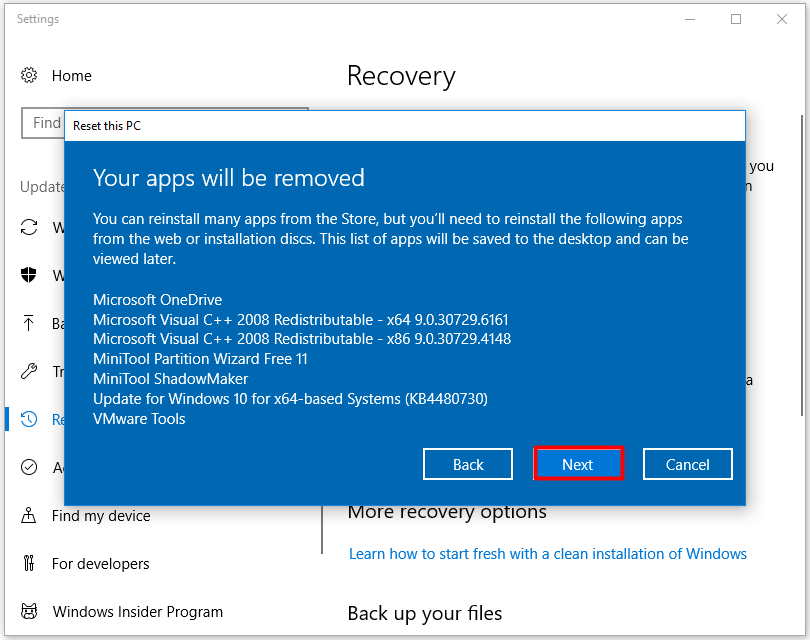Select the Microsoft OneDrive app entry
810x640 pixels.
pos(158,300)
